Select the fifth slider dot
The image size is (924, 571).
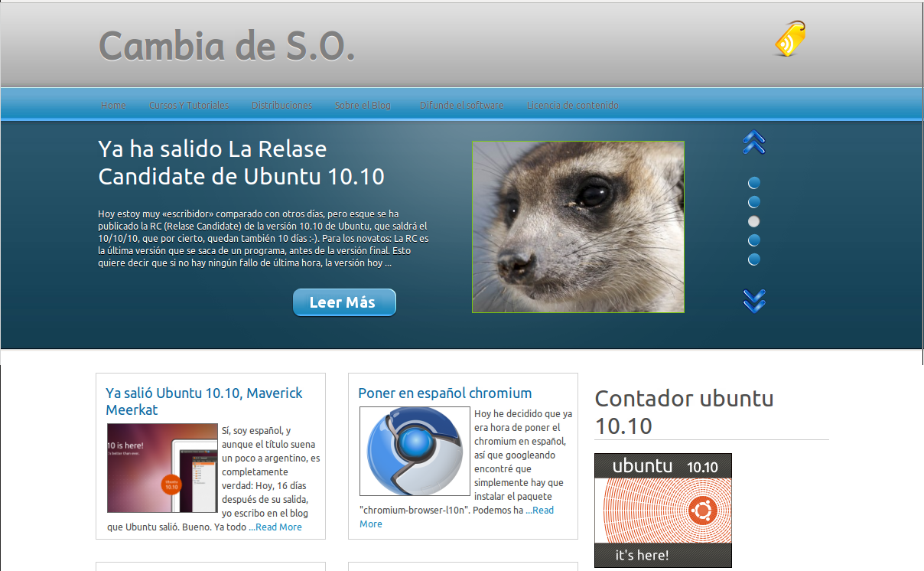[753, 259]
